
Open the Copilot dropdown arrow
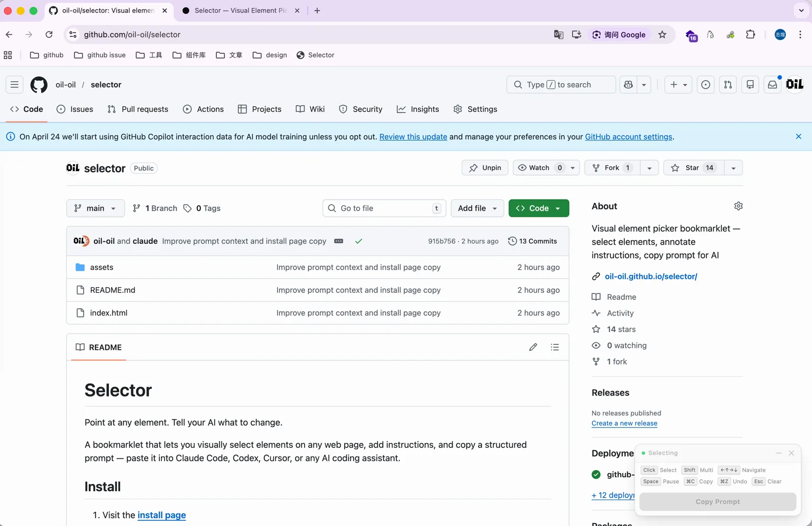click(x=644, y=85)
